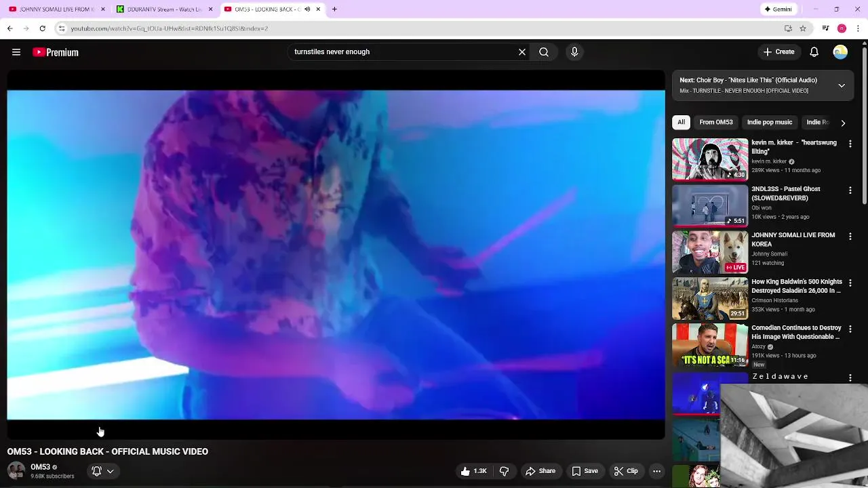Open more actions three-dot menu under video
Screen dimensions: 868x488
point(656,471)
